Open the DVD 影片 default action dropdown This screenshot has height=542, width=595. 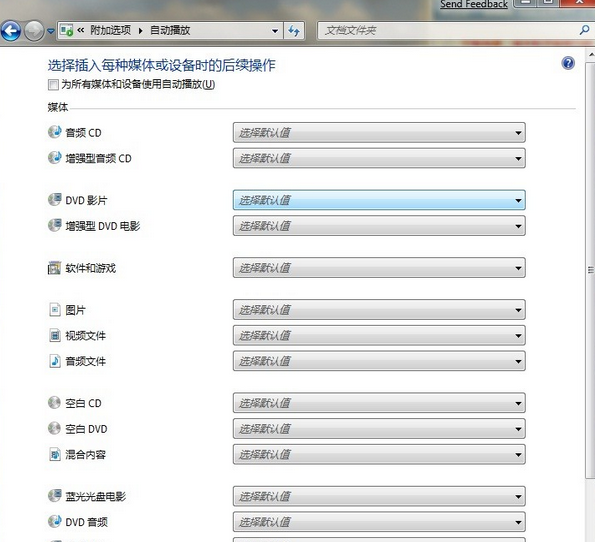(x=379, y=200)
